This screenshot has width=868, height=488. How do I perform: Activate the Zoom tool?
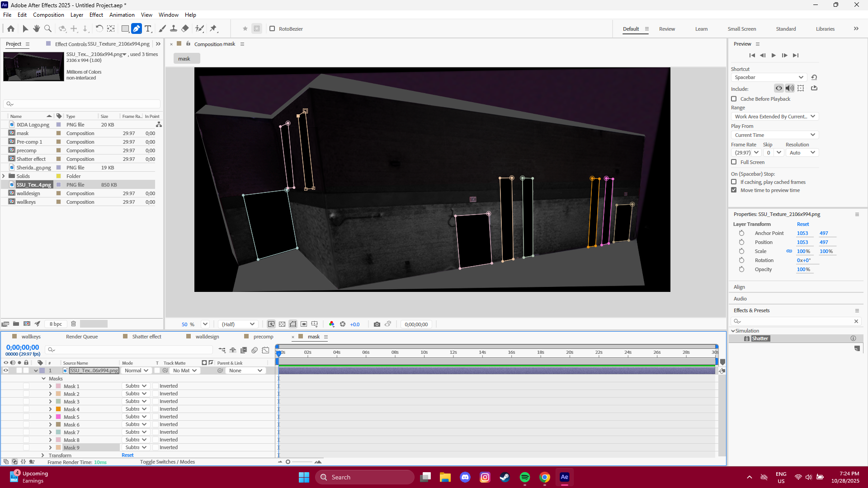[x=47, y=28]
